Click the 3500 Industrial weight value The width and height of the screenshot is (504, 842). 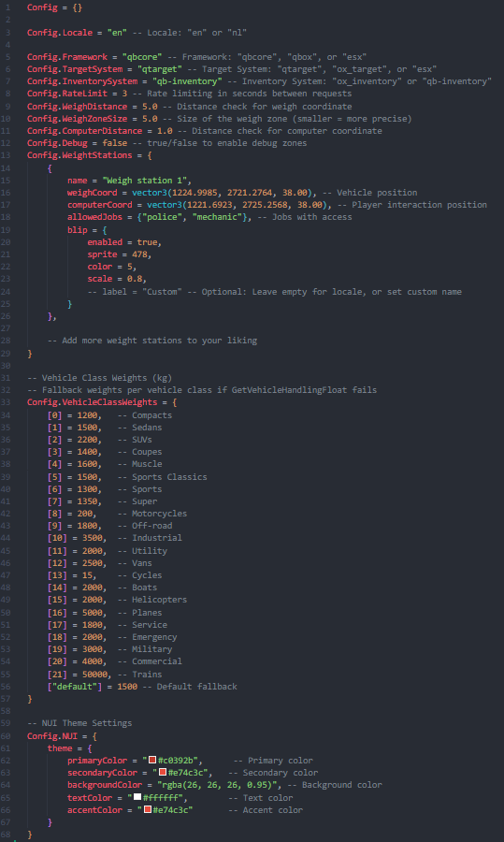coord(92,538)
